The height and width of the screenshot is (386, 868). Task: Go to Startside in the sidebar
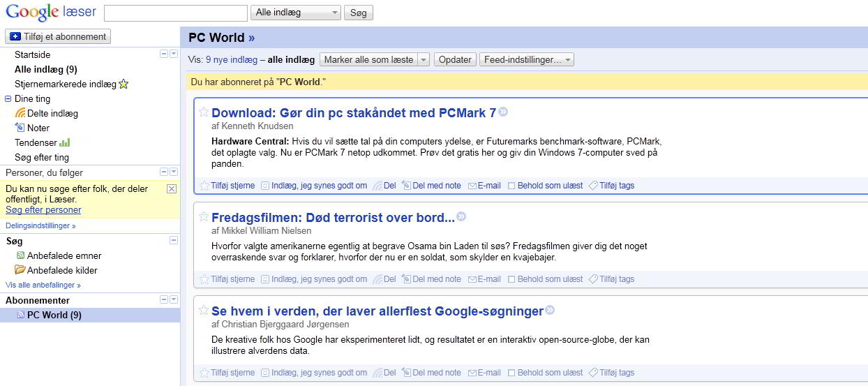pyautogui.click(x=32, y=54)
